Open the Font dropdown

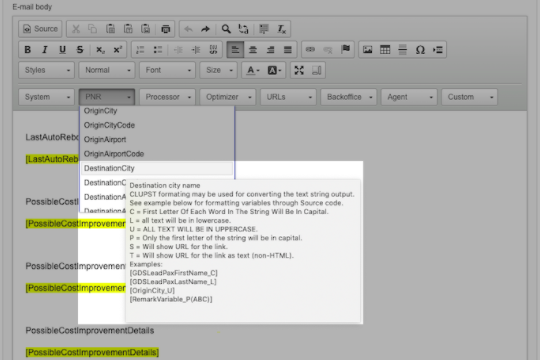(167, 70)
